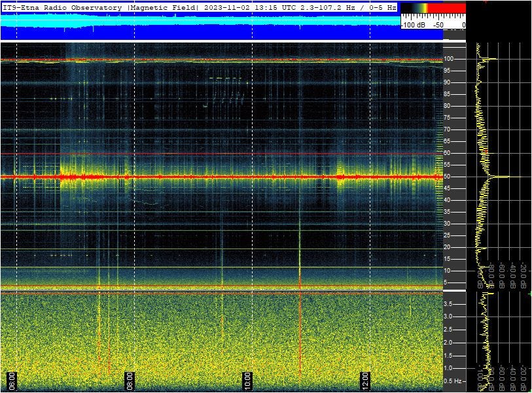Click the 50 Hz peak in spectrum plot
This screenshot has height=393, width=532.
[506, 177]
